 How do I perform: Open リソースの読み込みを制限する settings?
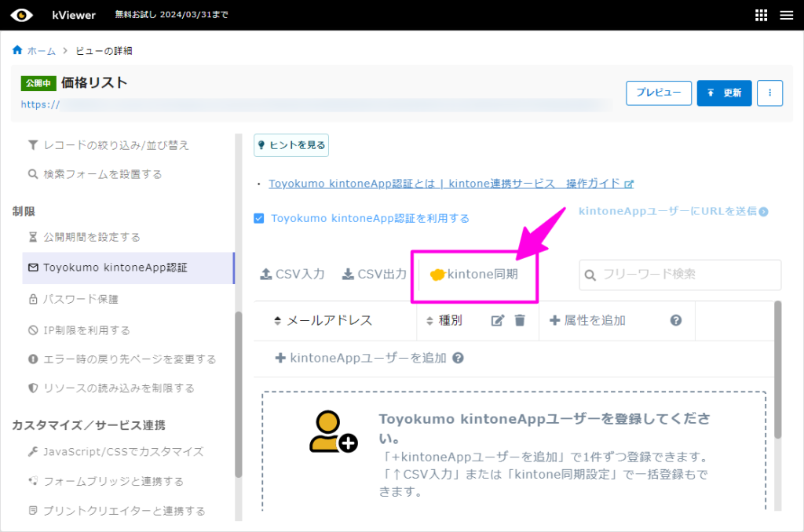(111, 388)
